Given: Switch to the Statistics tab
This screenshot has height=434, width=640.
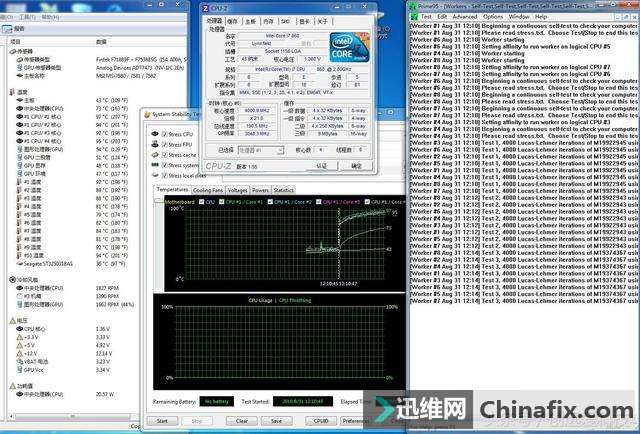Looking at the screenshot, I should 283,190.
